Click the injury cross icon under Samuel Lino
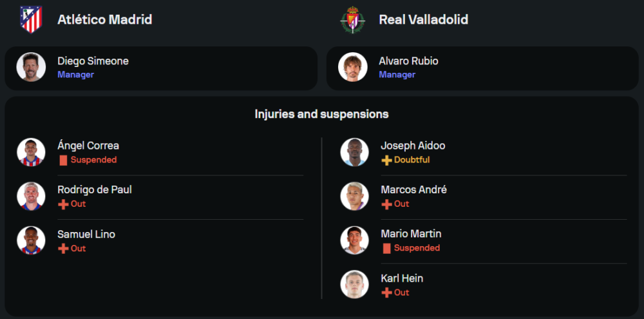Viewport: 644px width, 319px height. [x=63, y=249]
